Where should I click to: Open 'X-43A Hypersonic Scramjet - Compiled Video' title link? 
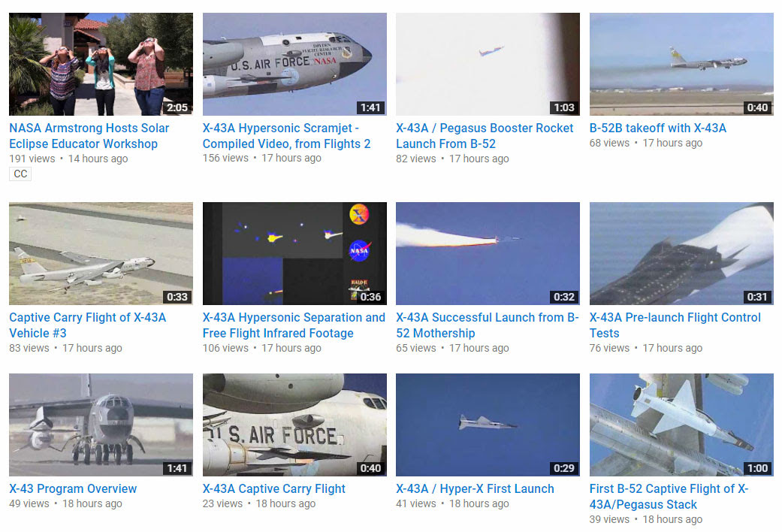coord(286,136)
